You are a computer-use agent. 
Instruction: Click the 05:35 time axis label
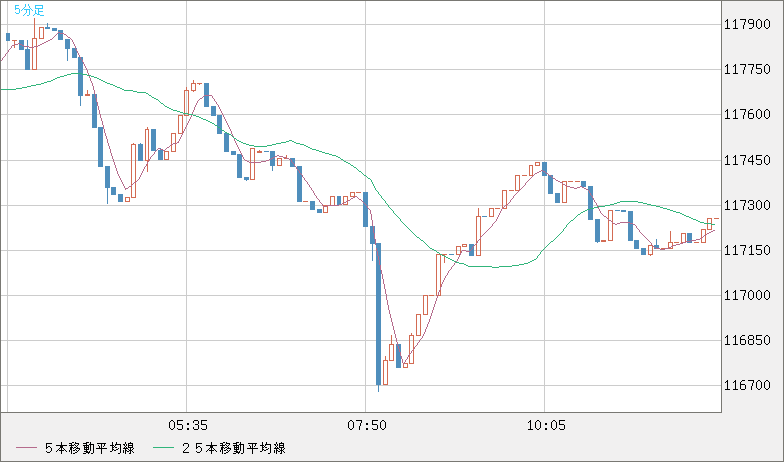(188, 426)
